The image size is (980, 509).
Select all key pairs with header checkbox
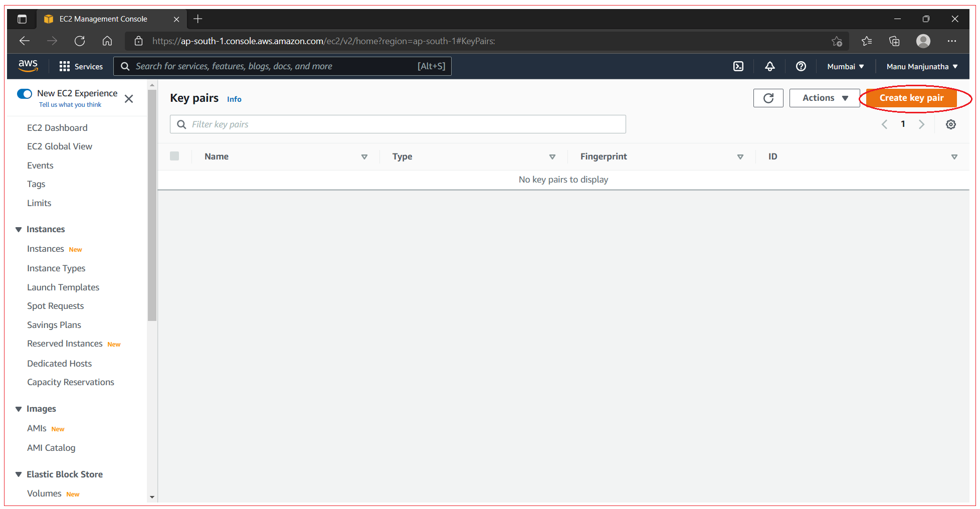174,156
